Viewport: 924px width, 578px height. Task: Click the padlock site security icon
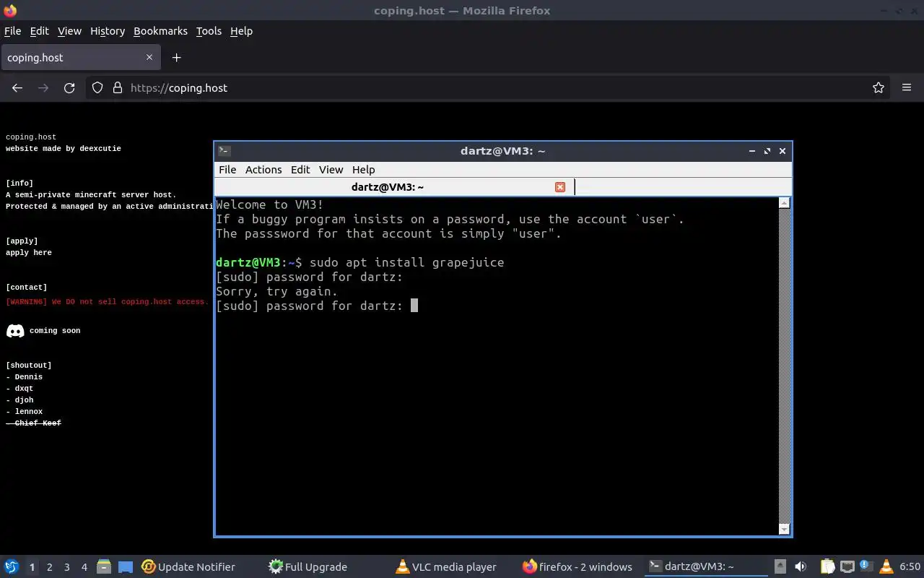118,87
